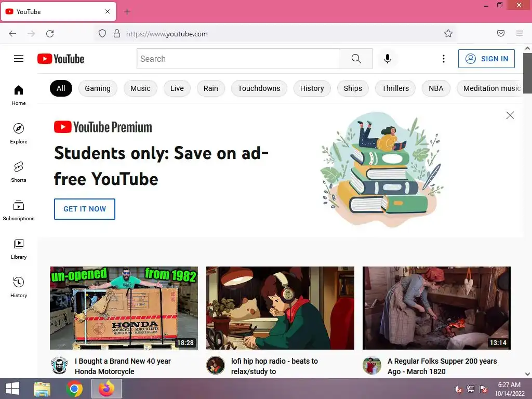Select the Meditation music filter chip
532x399 pixels.
click(x=490, y=88)
